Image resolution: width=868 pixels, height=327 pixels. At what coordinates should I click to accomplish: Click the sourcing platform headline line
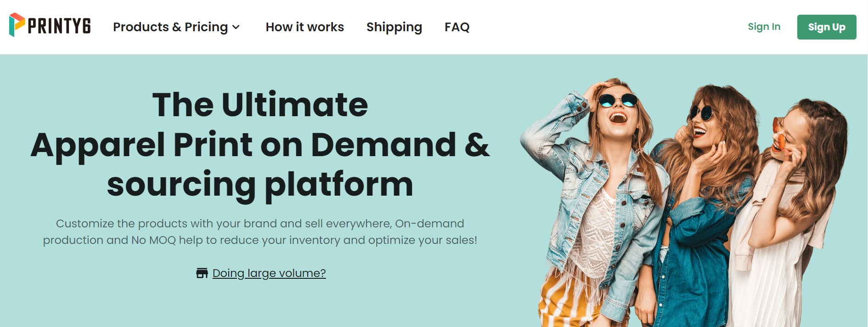(x=260, y=184)
